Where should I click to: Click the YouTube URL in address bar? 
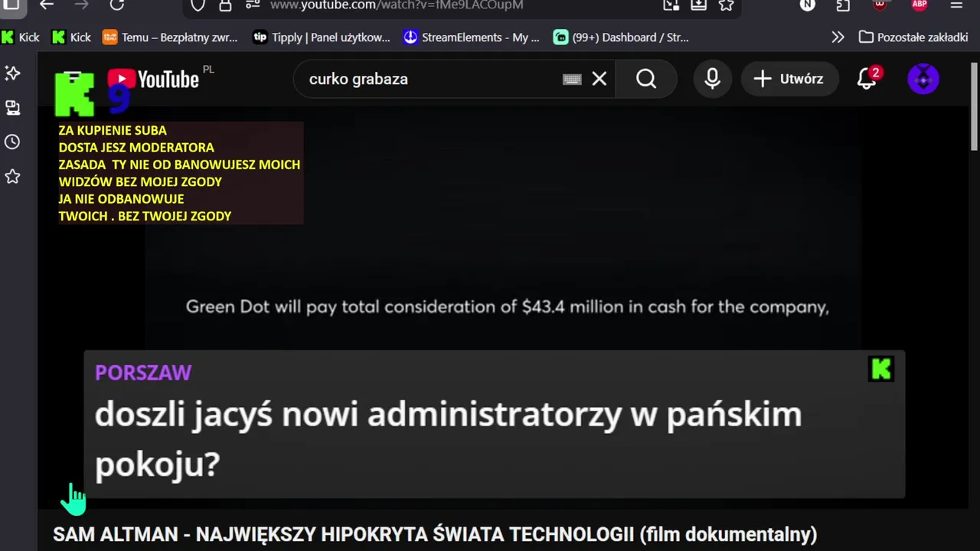(397, 5)
